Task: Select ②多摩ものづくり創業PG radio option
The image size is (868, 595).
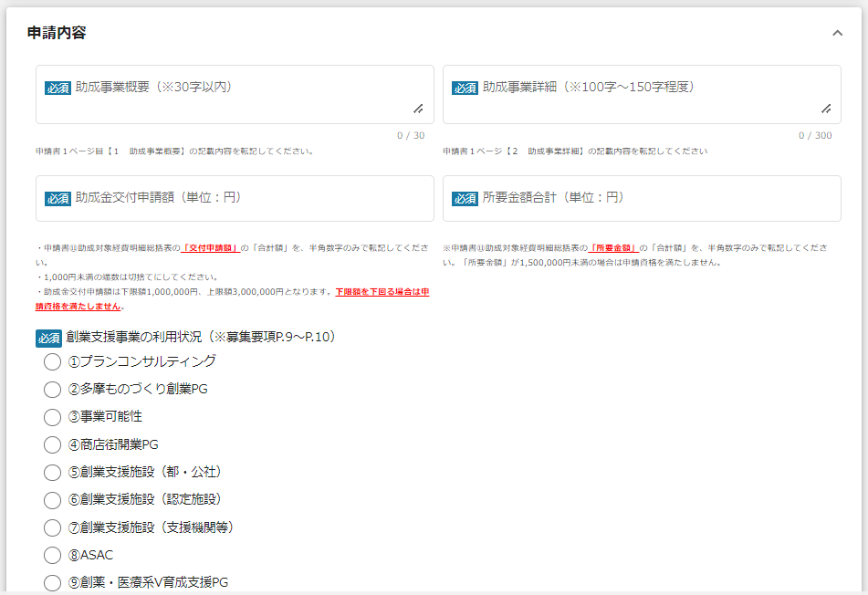Action: point(53,390)
